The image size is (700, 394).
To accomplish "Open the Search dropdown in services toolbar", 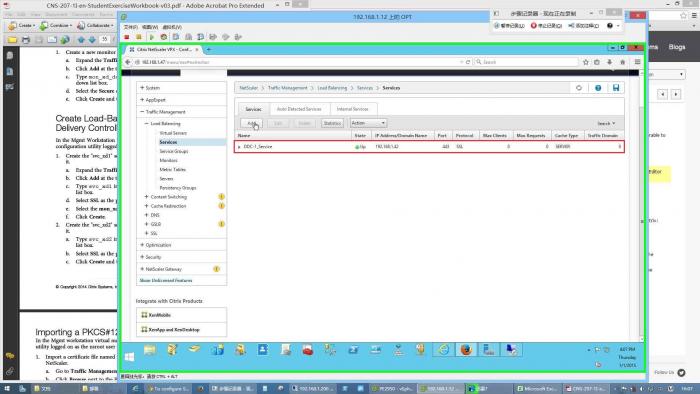I will (x=606, y=123).
